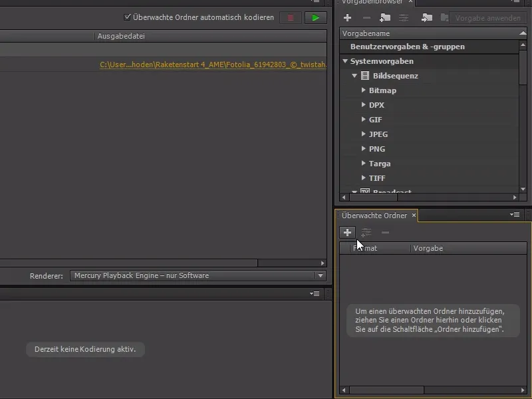The width and height of the screenshot is (532, 399).
Task: Open the encoding panel flyout menu
Action: pyautogui.click(x=315, y=293)
